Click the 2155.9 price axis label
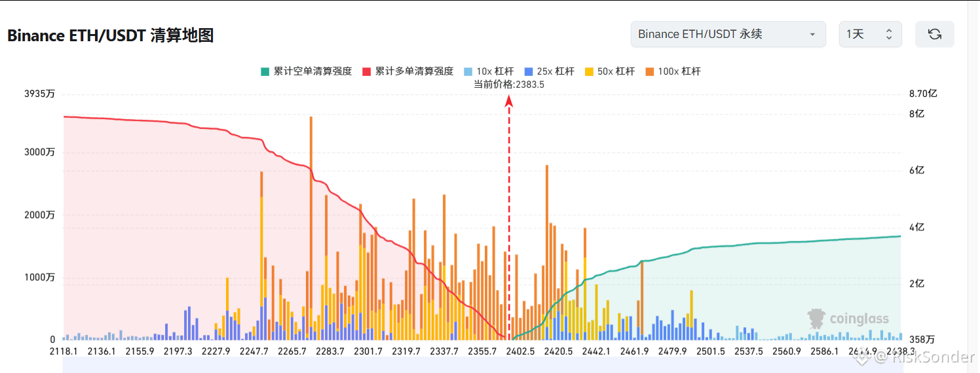980x373 pixels. click(140, 351)
